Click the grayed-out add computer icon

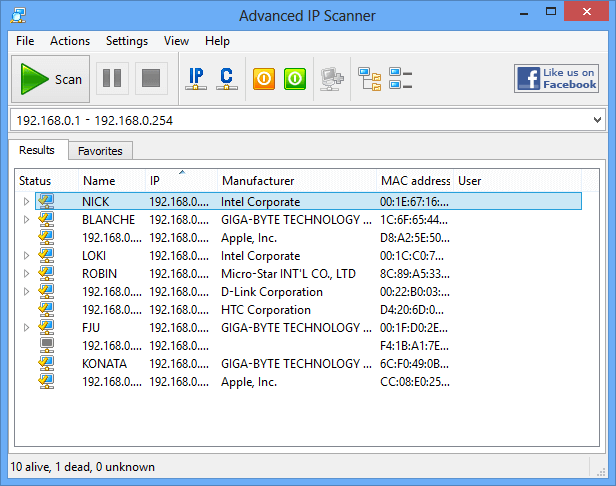coord(331,79)
